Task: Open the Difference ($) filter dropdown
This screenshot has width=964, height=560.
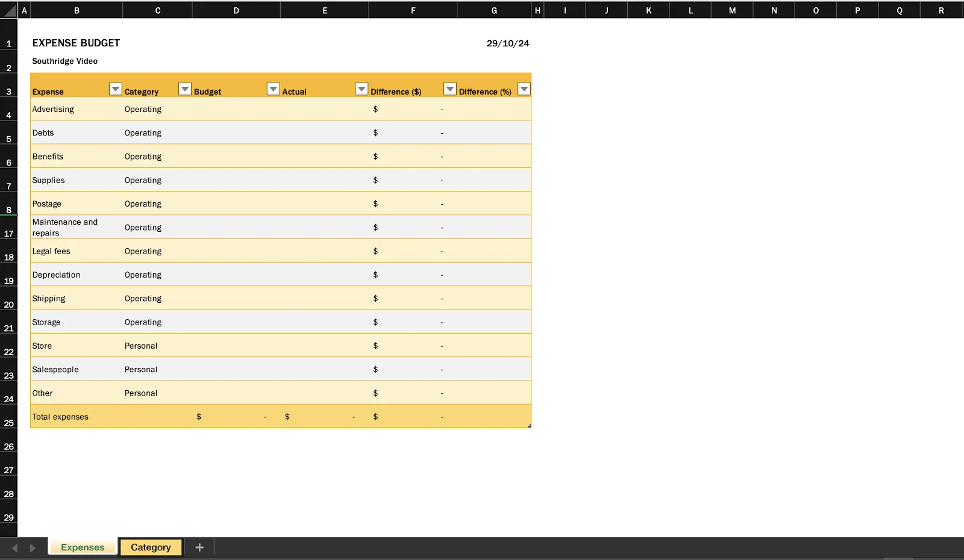Action: point(449,89)
